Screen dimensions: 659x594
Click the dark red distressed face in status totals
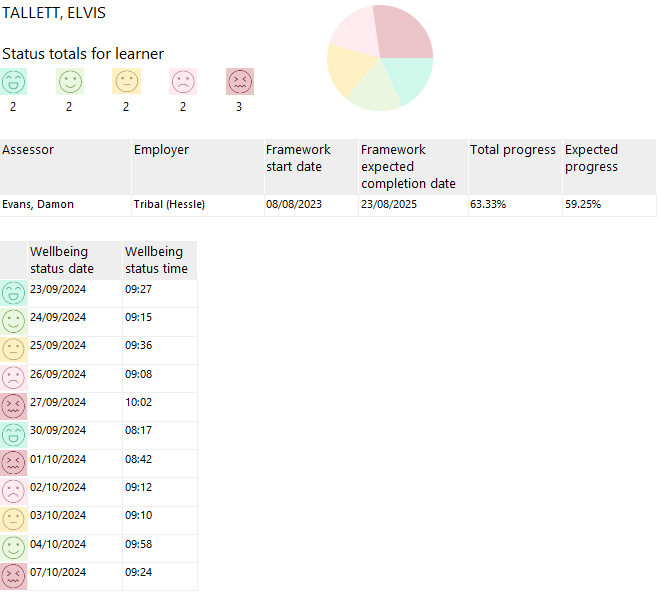point(240,82)
